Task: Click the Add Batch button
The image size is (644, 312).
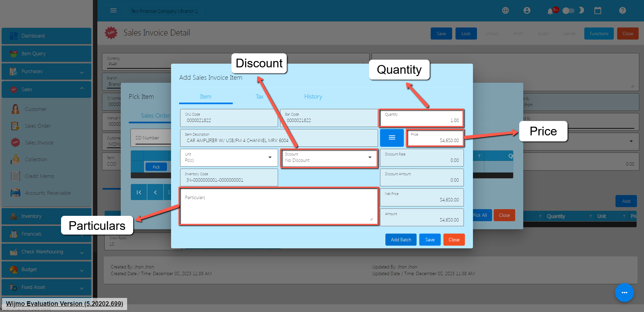Action: coord(401,240)
